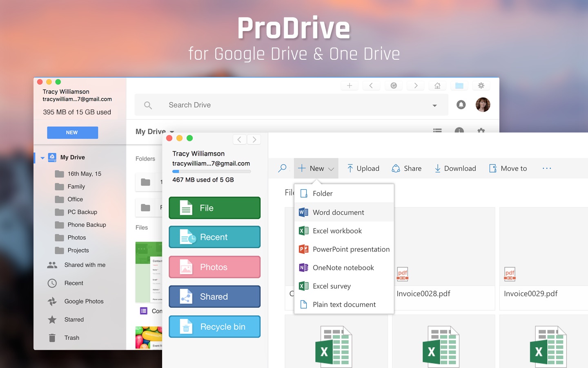Image resolution: width=588 pixels, height=368 pixels.
Task: Click the blue NEW button in Google Drive
Action: coord(72,132)
